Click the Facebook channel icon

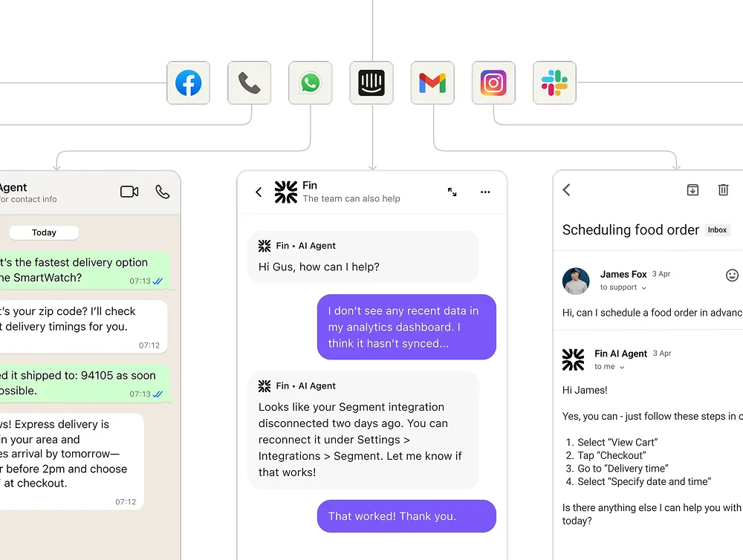click(188, 83)
